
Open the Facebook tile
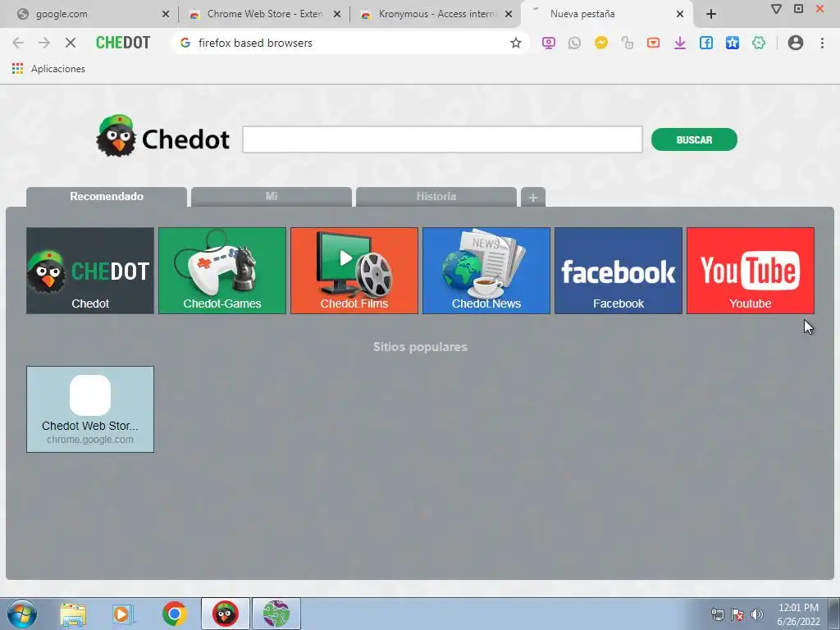(619, 271)
